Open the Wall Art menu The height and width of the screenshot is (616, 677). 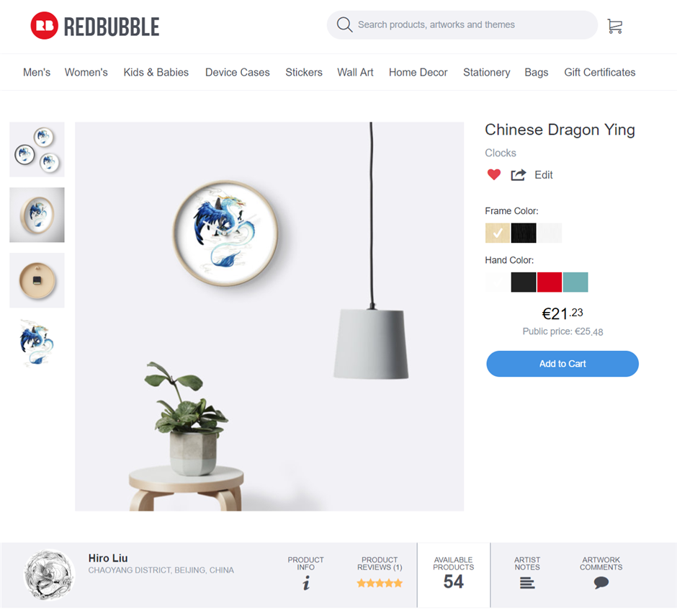[x=355, y=72]
